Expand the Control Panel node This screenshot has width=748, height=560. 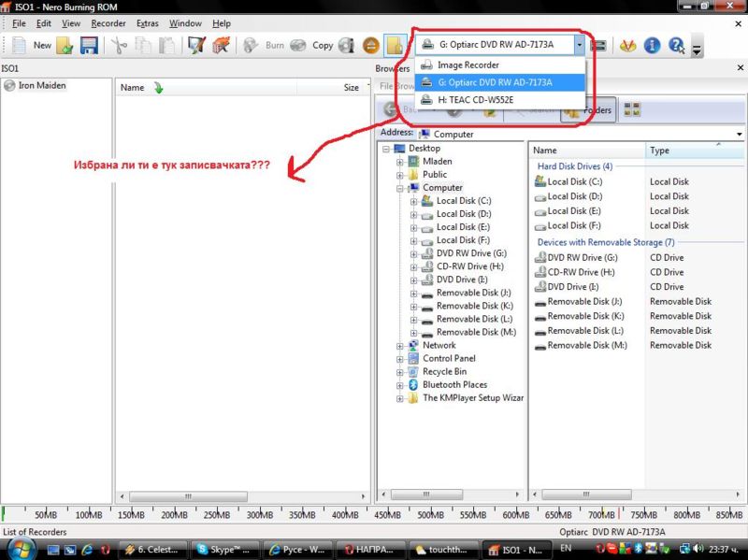(400, 359)
